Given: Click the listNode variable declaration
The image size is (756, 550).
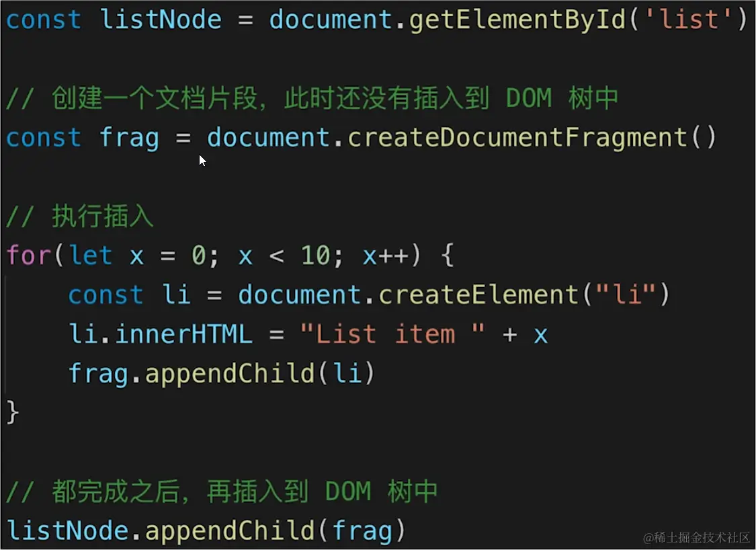Looking at the screenshot, I should [x=161, y=19].
